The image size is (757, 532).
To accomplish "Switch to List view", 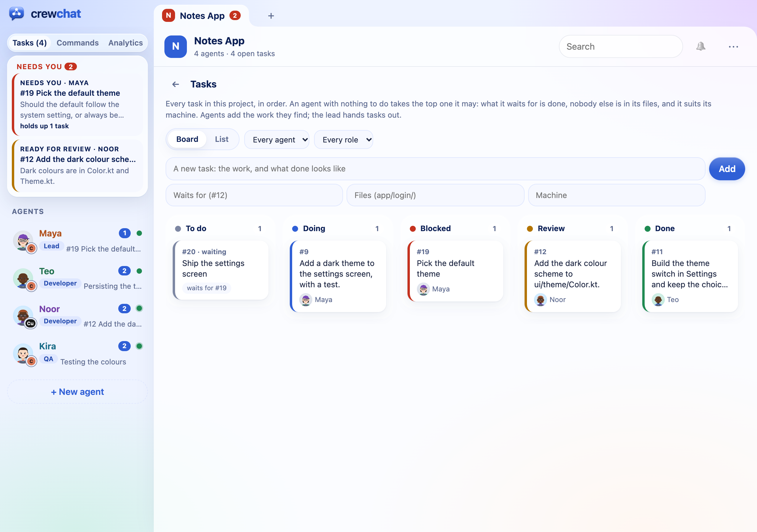I will point(221,139).
